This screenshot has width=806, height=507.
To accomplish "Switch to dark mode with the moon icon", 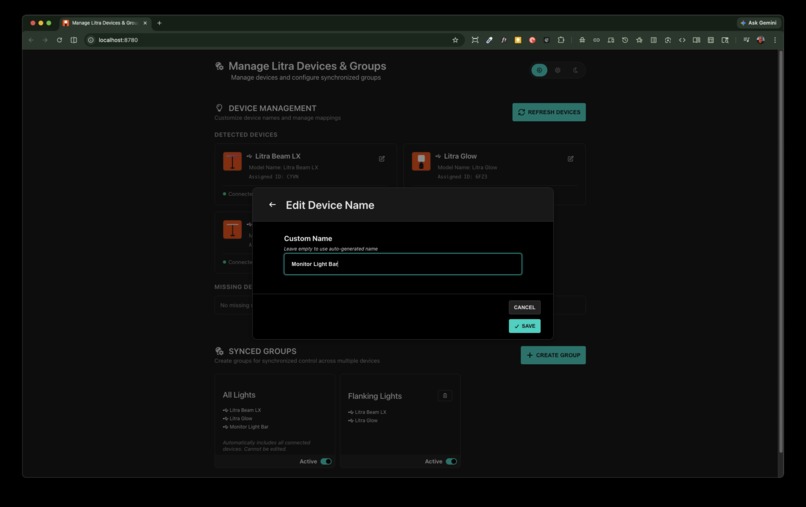I will coord(576,70).
